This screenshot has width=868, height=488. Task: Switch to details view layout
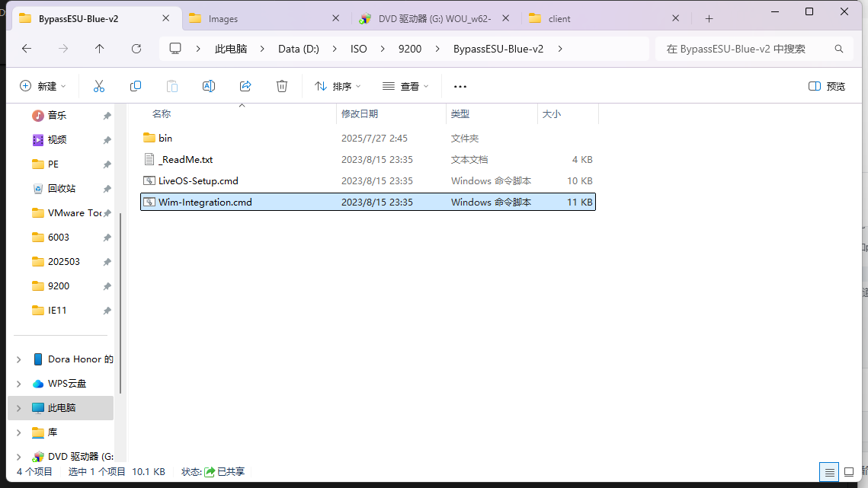(829, 472)
